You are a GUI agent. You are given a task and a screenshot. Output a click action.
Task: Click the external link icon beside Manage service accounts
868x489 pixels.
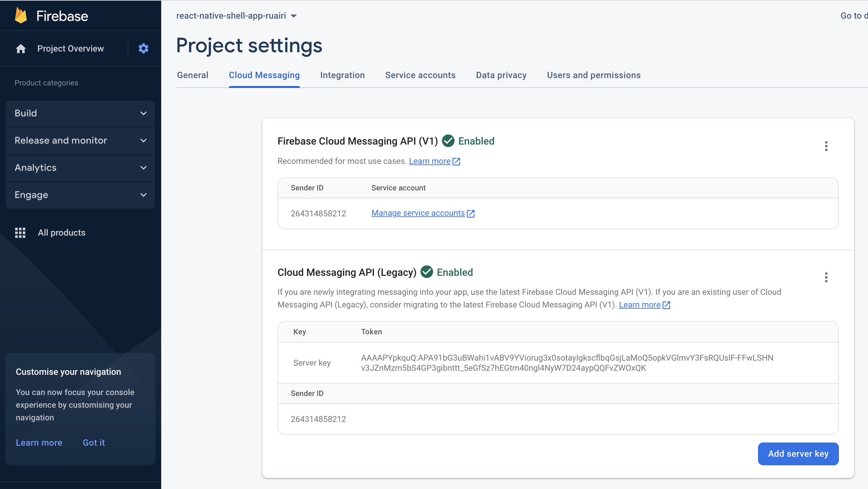point(471,214)
